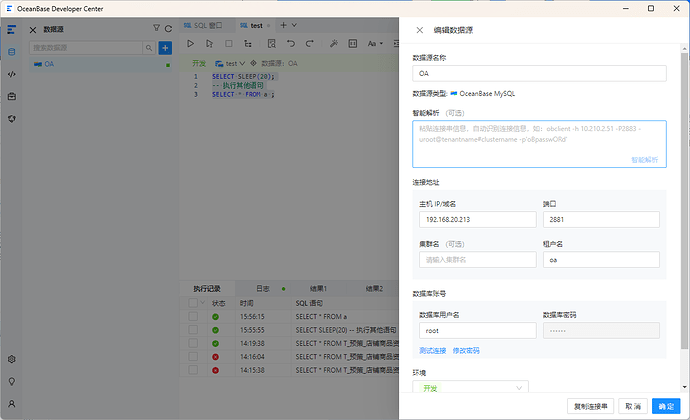Close the edit data source drawer
The height and width of the screenshot is (420, 690).
420,30
